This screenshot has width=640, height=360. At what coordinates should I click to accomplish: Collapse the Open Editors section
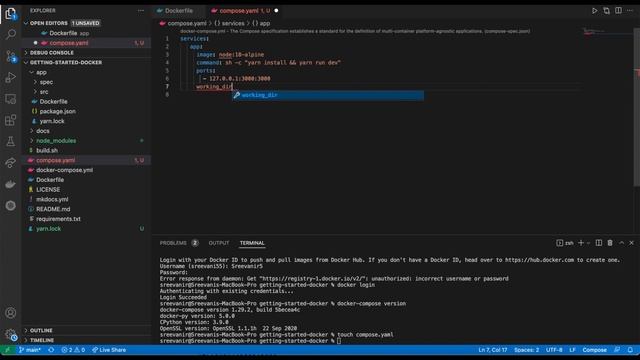86,23
